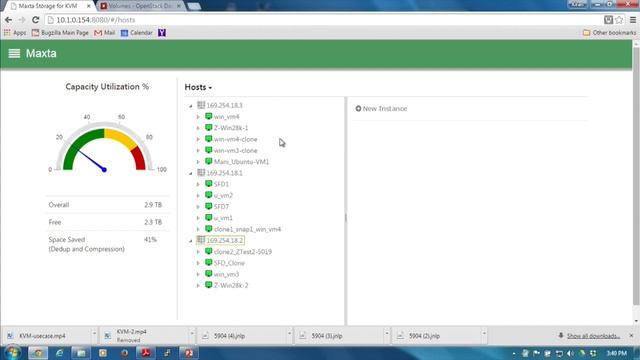Select the clone2_ZTest2-5019 tree row
The image size is (640, 360).
[243, 252]
